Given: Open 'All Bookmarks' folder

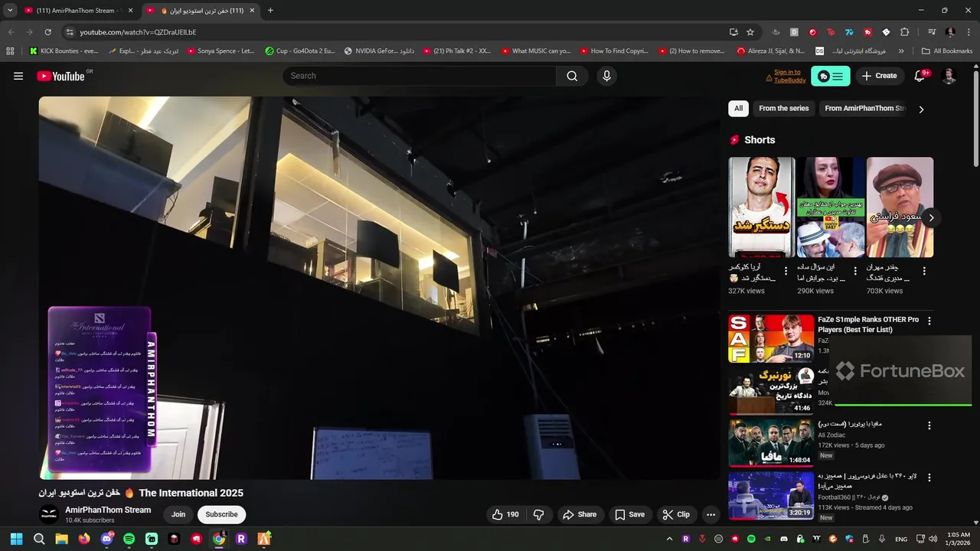Looking at the screenshot, I should coord(947,51).
